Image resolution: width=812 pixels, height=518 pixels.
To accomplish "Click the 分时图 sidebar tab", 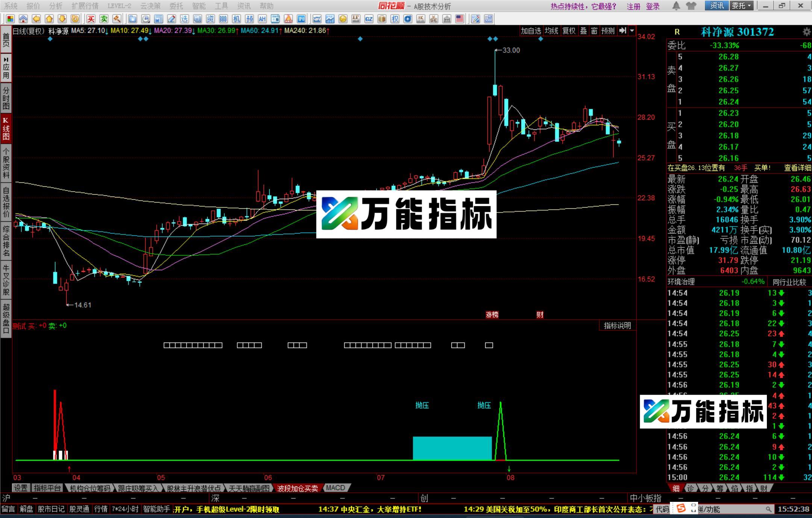I will (x=6, y=98).
